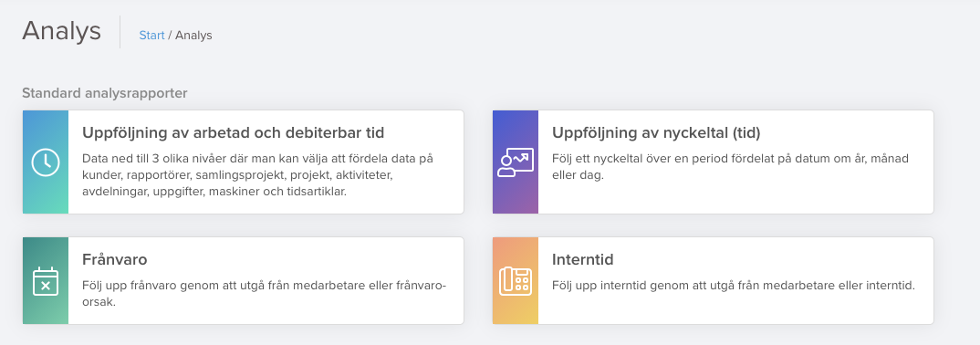
Task: Open the Frånvaro report title
Action: click(115, 259)
